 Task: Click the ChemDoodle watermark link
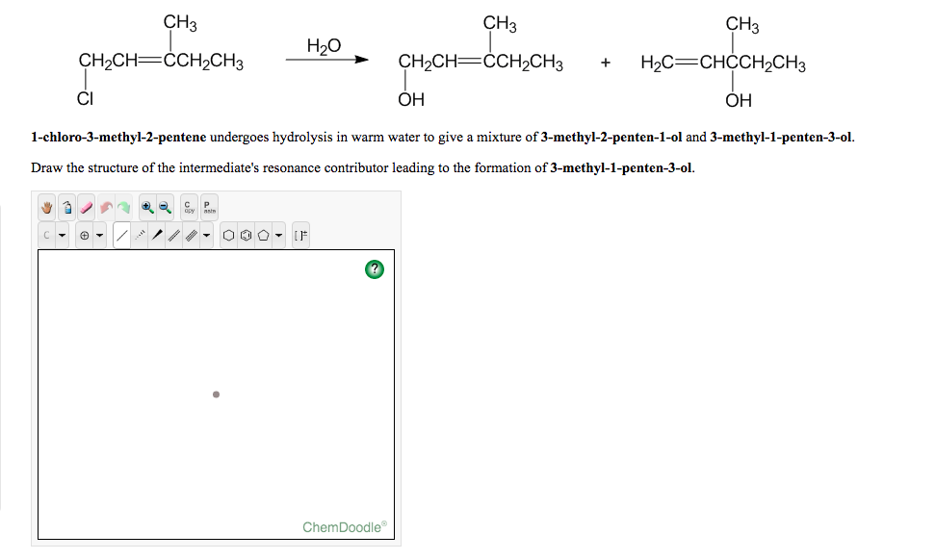pos(344,525)
